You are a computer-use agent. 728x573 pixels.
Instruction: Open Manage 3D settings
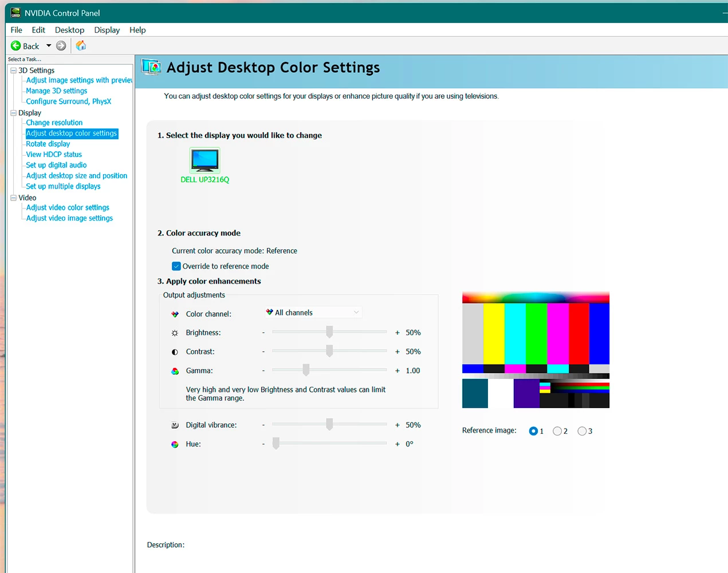click(x=57, y=91)
